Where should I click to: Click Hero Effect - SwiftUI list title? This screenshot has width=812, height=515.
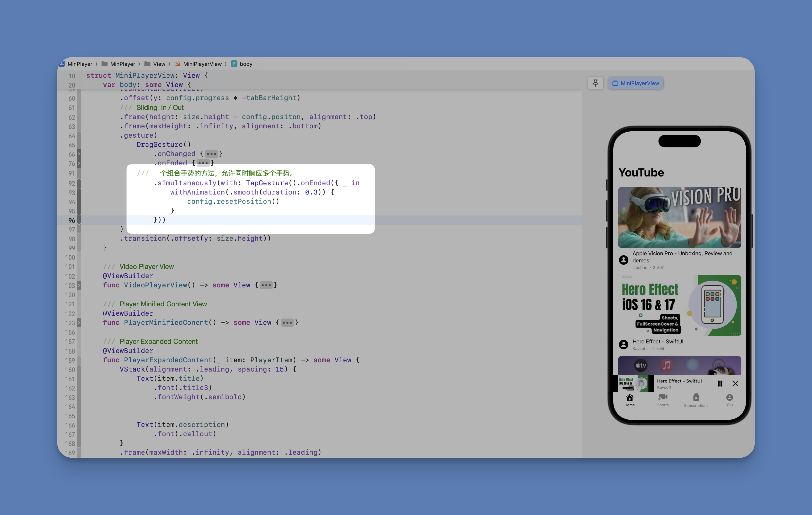click(658, 341)
